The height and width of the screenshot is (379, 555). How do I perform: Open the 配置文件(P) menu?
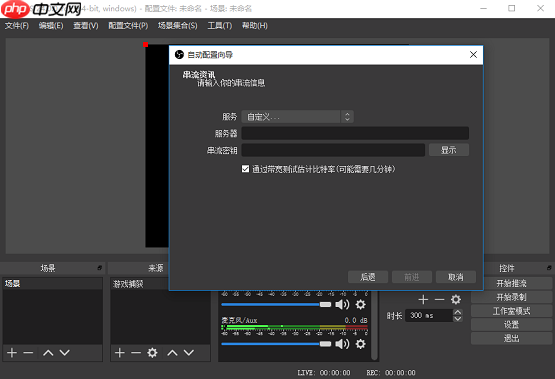128,25
